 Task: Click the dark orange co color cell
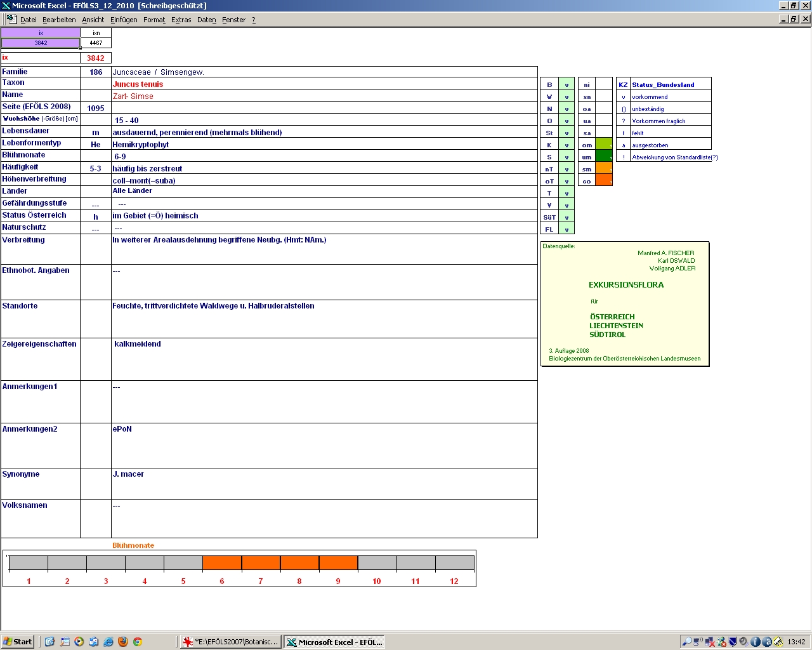(604, 181)
